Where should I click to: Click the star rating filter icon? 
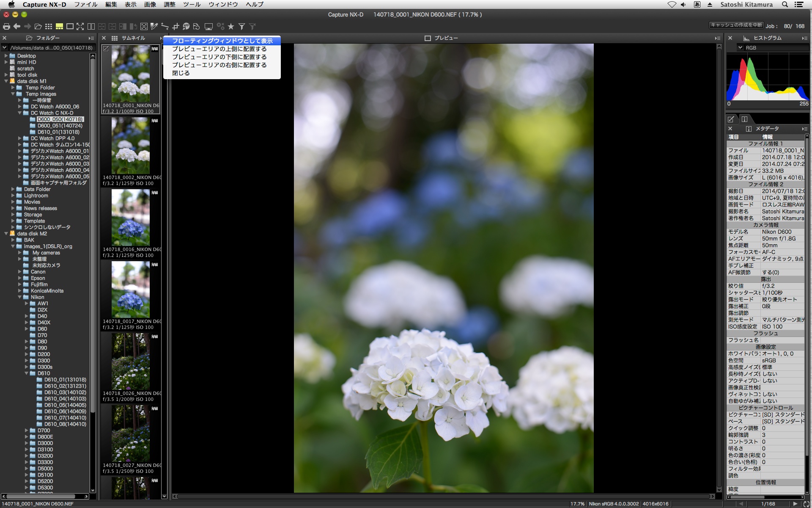pos(231,26)
